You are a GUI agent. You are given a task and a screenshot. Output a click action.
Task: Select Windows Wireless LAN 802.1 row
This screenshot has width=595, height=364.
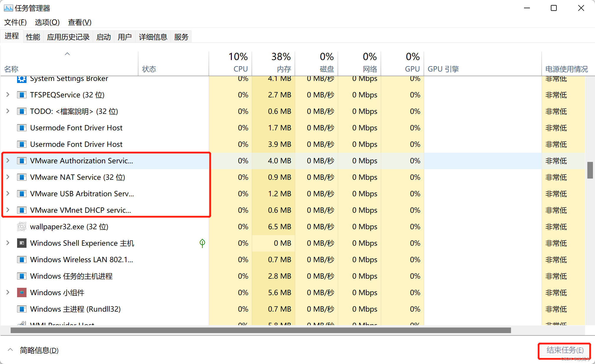coord(293,260)
